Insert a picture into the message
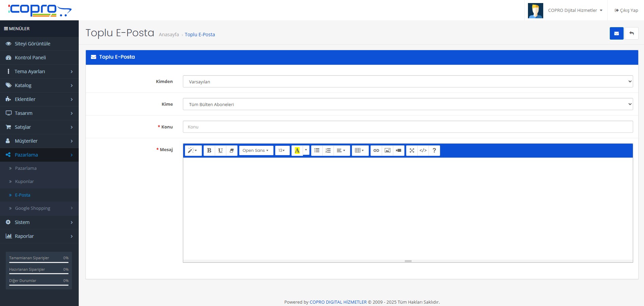 tap(387, 150)
